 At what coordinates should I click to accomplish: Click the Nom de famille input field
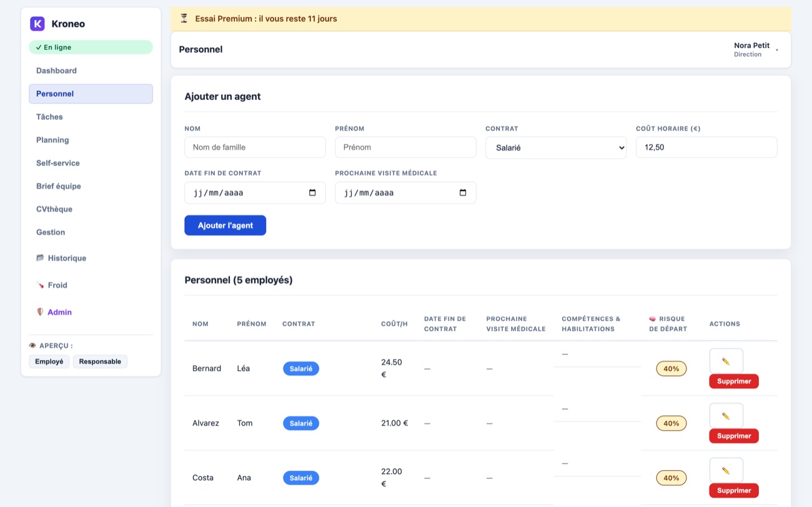click(255, 147)
